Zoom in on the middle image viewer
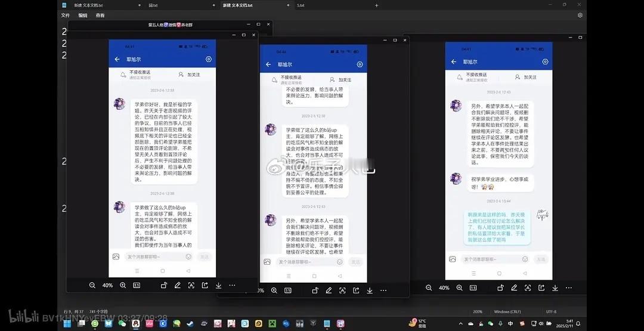Viewport: 644px width, 331px height. click(274, 290)
